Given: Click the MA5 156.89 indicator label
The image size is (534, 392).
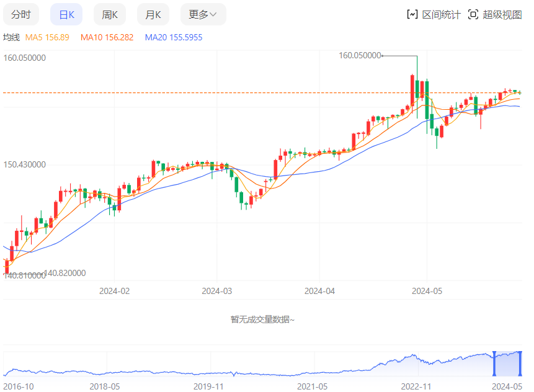Looking at the screenshot, I should [x=47, y=37].
